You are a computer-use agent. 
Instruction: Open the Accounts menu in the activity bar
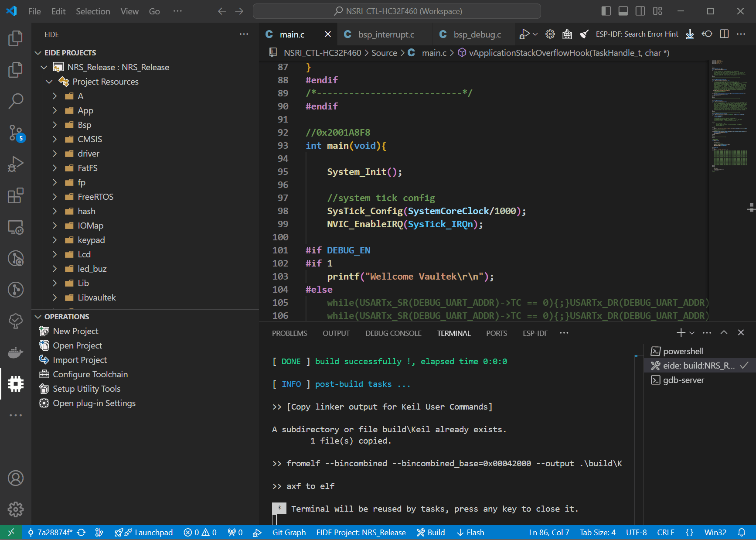(16, 478)
